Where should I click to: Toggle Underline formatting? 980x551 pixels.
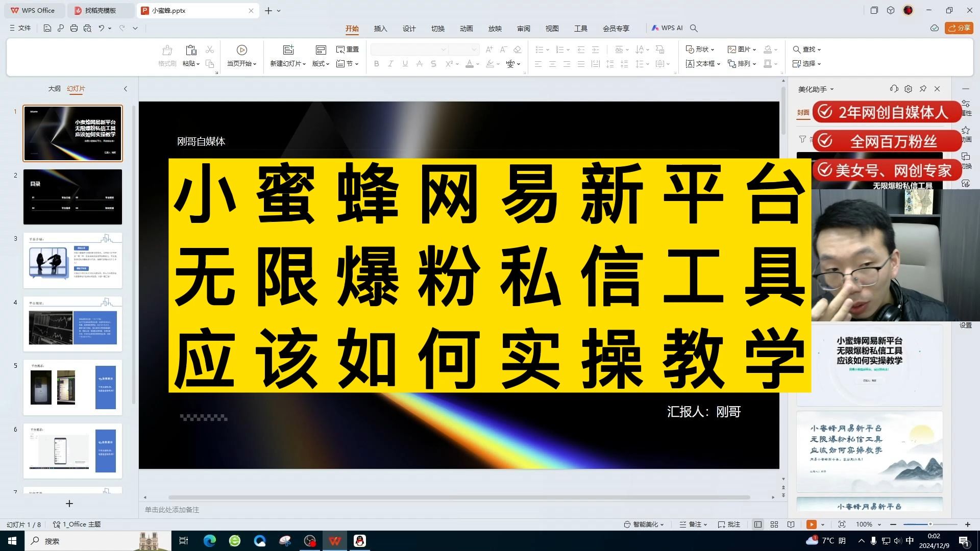pyautogui.click(x=405, y=64)
